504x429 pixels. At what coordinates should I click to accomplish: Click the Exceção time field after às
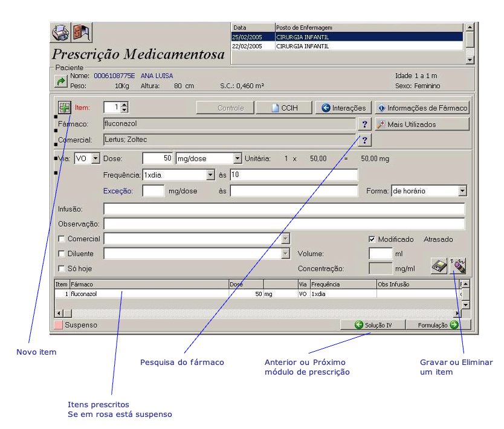(294, 190)
